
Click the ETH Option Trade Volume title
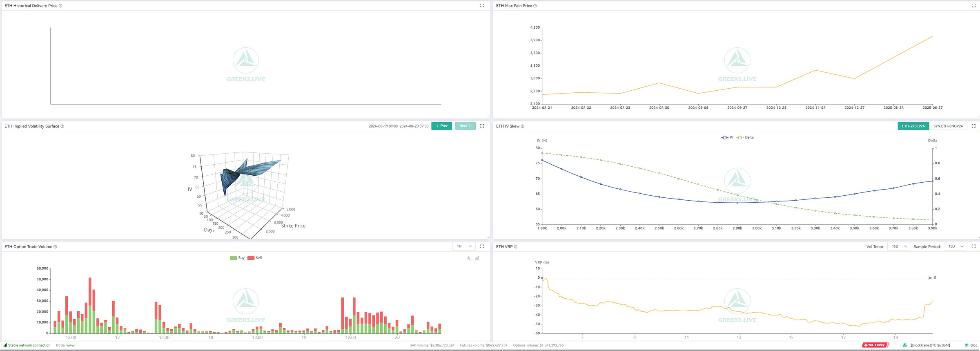pos(28,247)
